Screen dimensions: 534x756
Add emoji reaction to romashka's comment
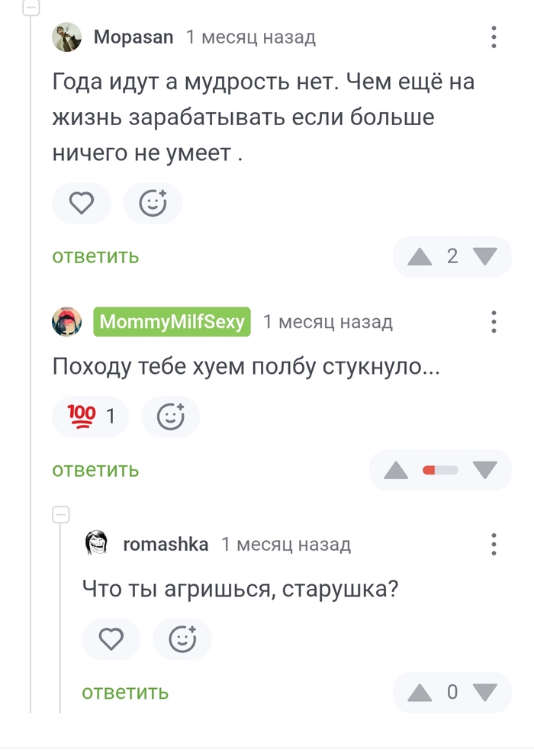tap(182, 639)
